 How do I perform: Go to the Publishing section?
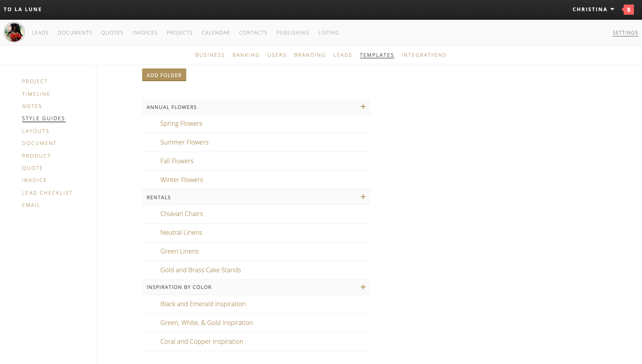coord(293,32)
